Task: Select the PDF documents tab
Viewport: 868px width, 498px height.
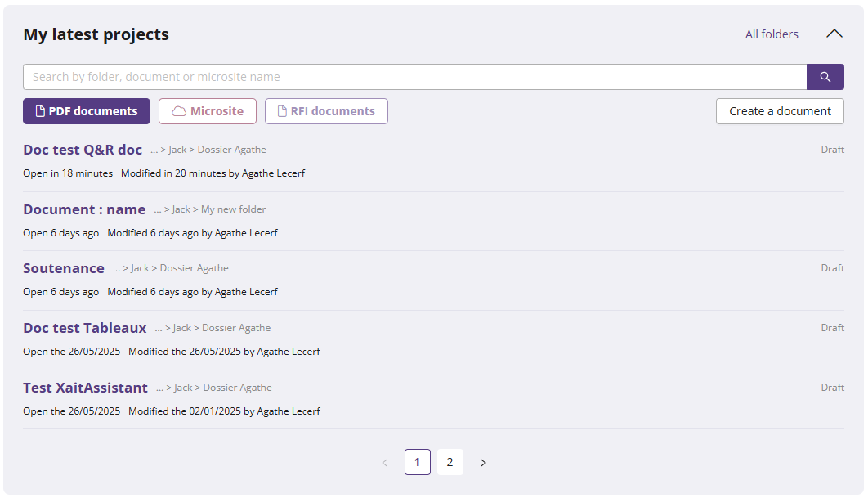Action: (x=87, y=111)
